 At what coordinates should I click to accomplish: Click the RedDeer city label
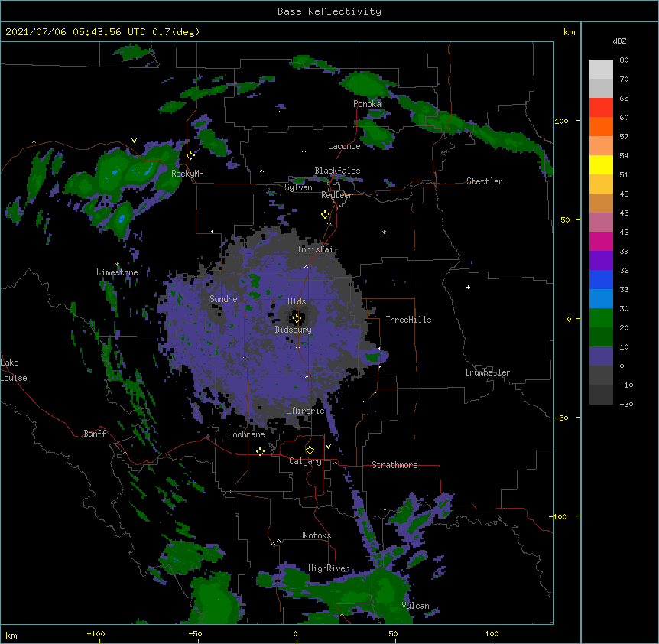tap(336, 195)
